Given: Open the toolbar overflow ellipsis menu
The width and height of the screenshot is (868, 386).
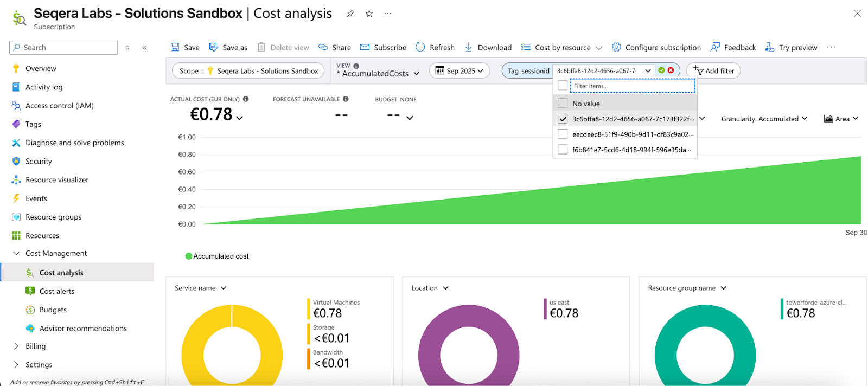Looking at the screenshot, I should tap(831, 47).
